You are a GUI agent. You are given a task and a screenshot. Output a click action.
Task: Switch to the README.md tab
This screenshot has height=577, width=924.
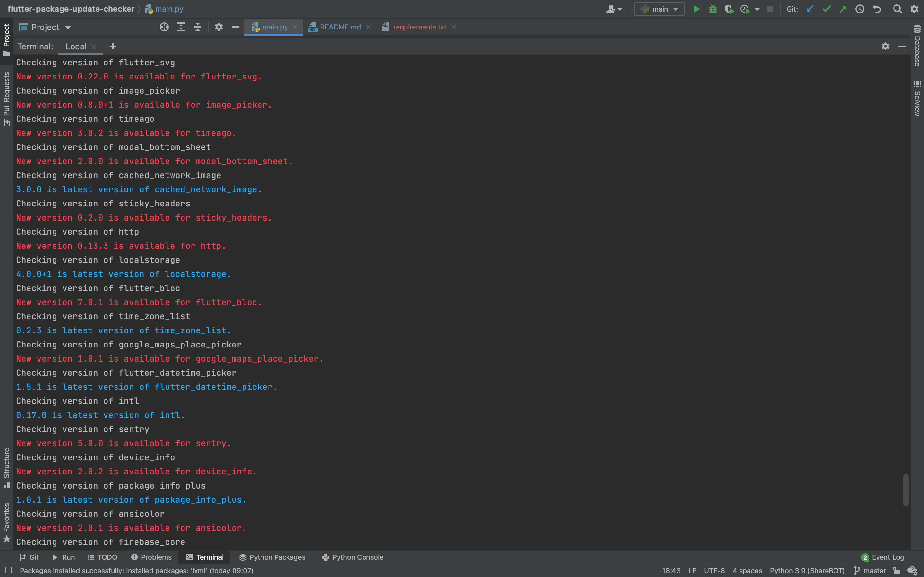[340, 27]
